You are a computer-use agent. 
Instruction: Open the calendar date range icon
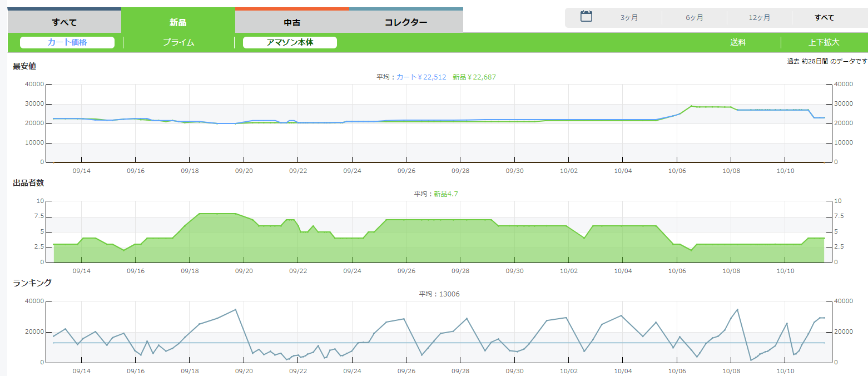click(586, 17)
